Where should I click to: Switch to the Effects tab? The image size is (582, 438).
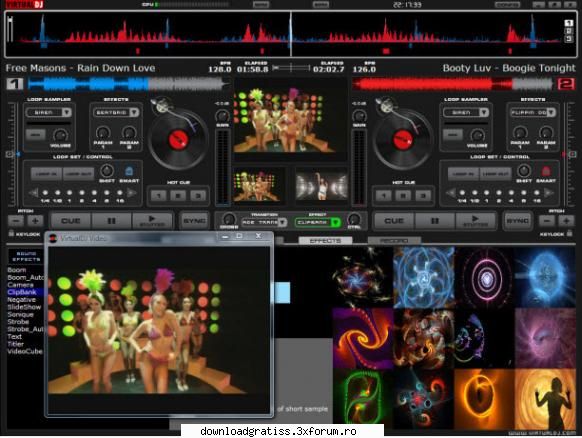(326, 241)
